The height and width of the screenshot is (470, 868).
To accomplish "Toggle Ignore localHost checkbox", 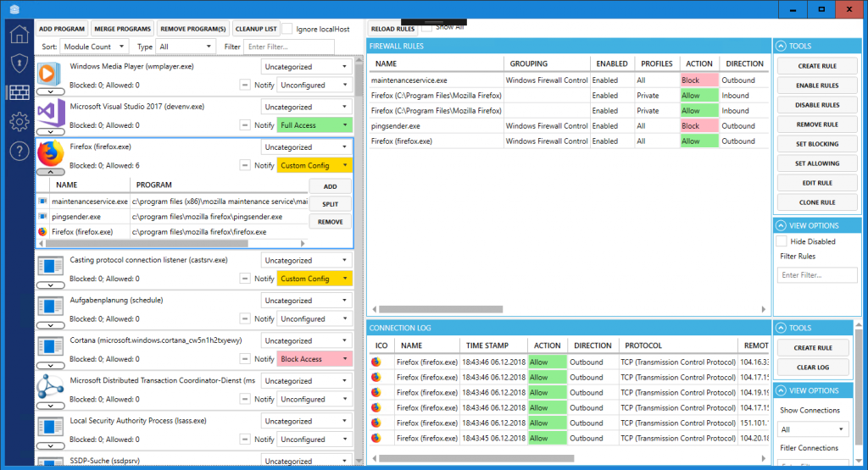I will 287,29.
